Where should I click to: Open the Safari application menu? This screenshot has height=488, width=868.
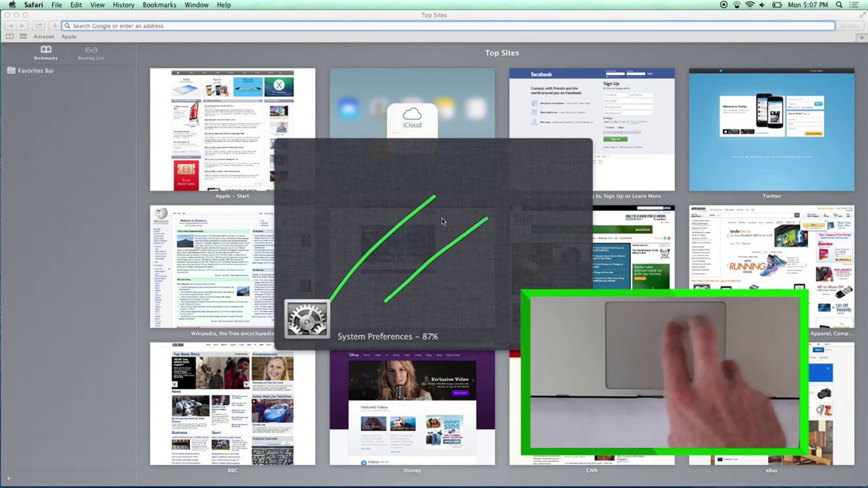pyautogui.click(x=34, y=5)
